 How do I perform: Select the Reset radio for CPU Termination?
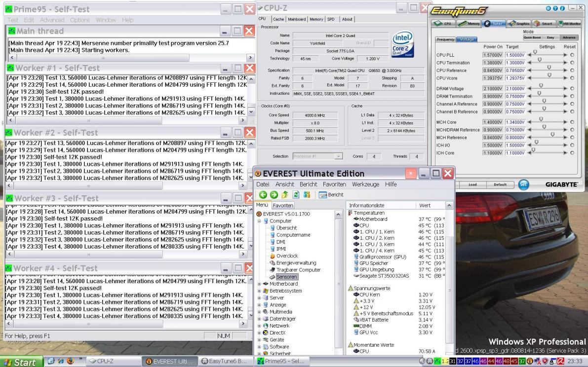(x=572, y=63)
